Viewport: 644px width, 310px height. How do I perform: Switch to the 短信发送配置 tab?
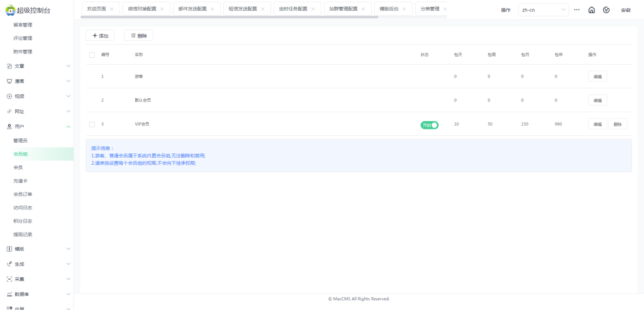243,9
